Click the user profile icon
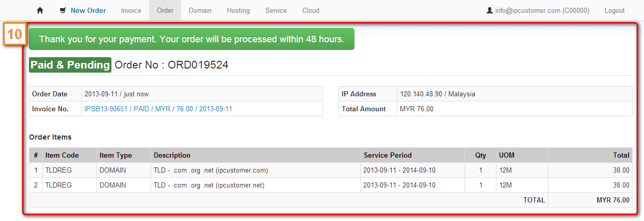The width and height of the screenshot is (644, 221). (x=490, y=10)
